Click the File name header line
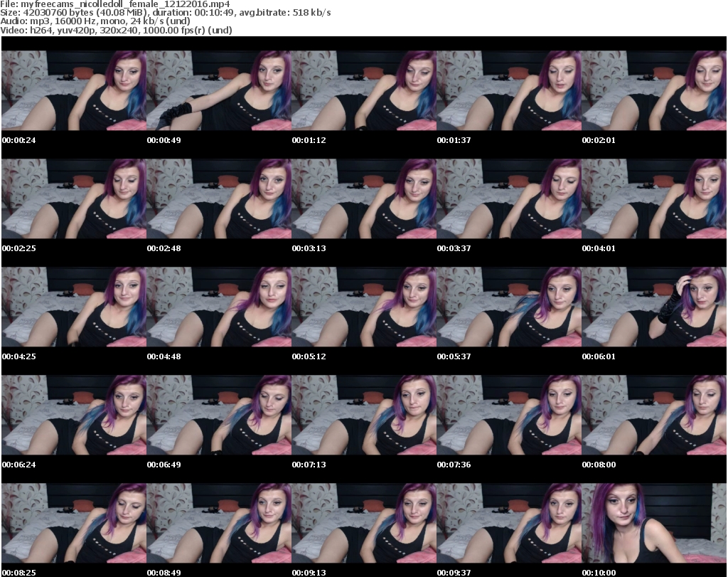The image size is (728, 577). pyautogui.click(x=115, y=4)
